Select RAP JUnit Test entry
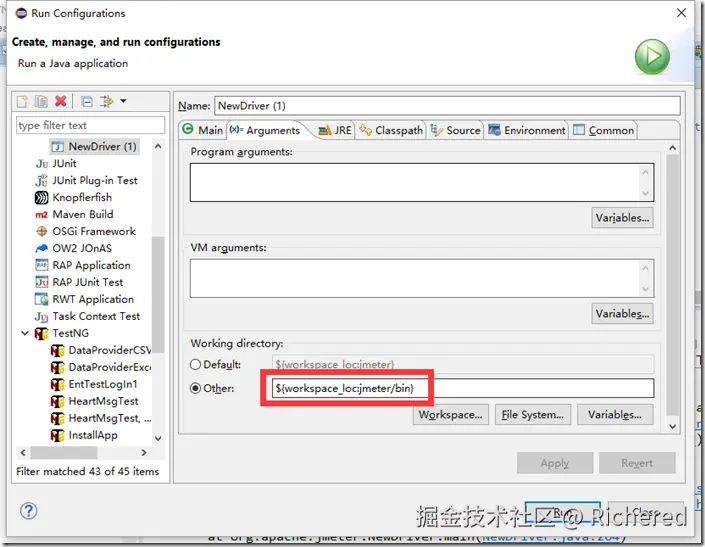 (x=88, y=282)
